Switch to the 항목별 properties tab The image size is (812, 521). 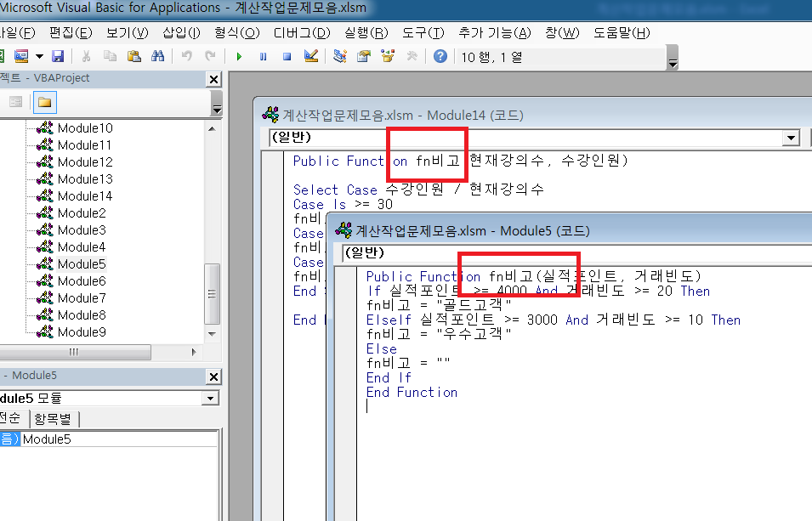[x=53, y=419]
